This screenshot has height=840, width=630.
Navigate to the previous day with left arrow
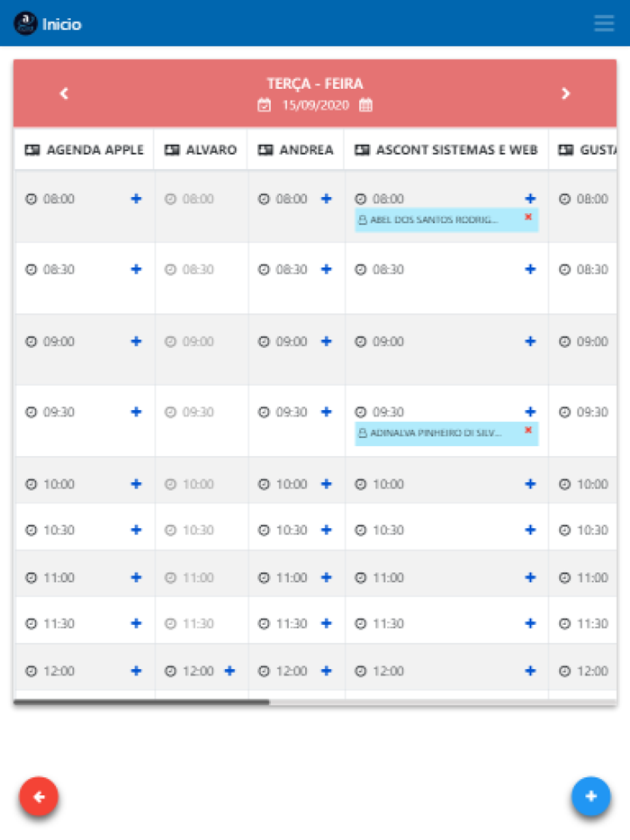63,93
